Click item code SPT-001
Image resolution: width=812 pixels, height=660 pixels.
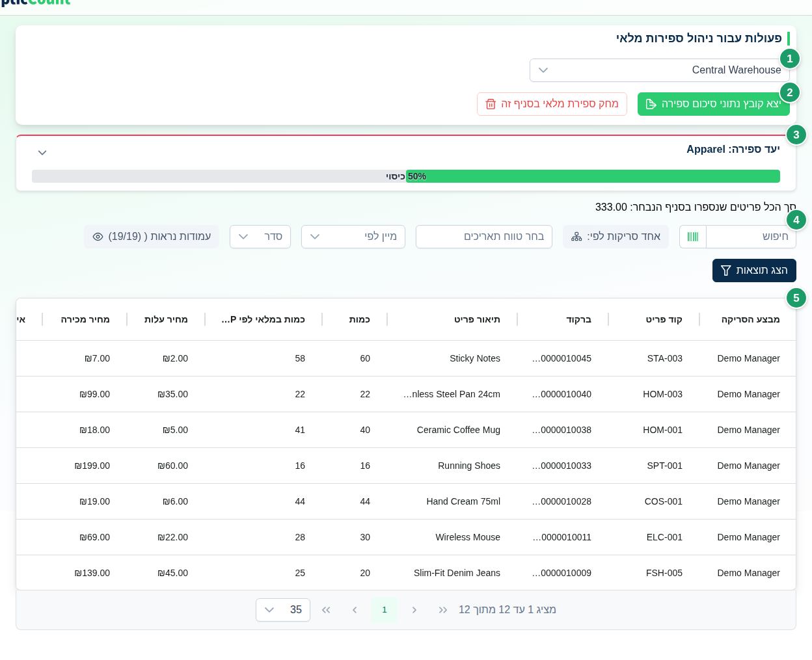665,466
